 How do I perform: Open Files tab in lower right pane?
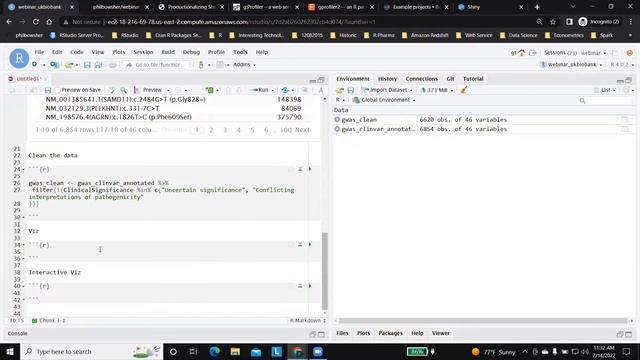click(x=342, y=333)
